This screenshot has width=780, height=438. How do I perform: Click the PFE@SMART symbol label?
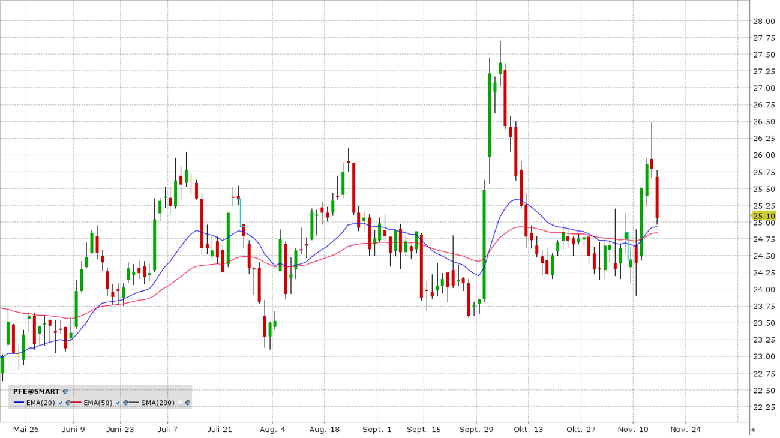[36, 391]
